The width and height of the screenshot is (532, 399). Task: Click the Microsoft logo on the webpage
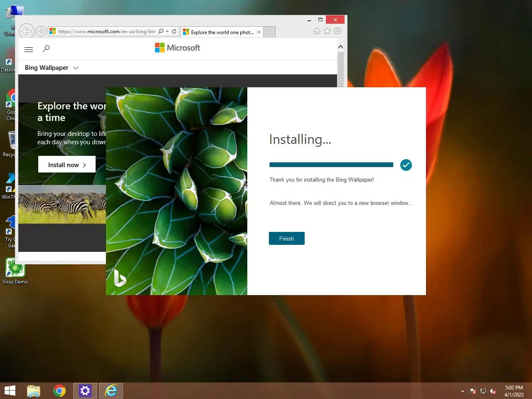177,48
